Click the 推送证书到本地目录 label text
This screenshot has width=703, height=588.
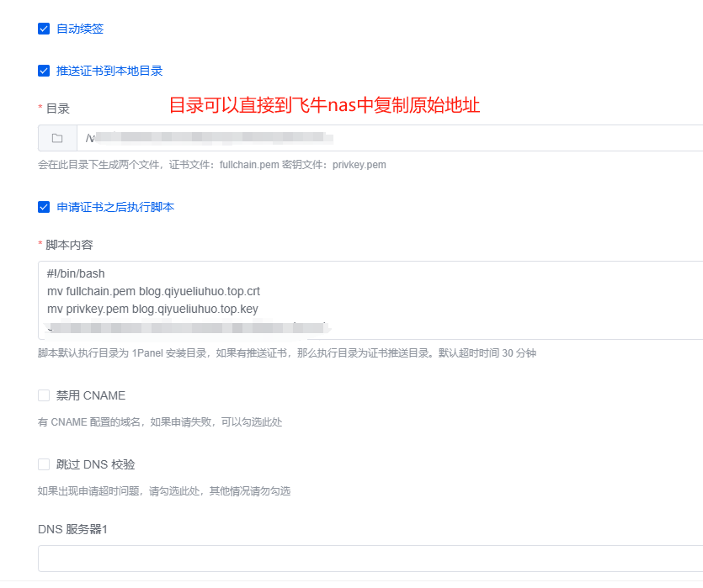pyautogui.click(x=109, y=71)
